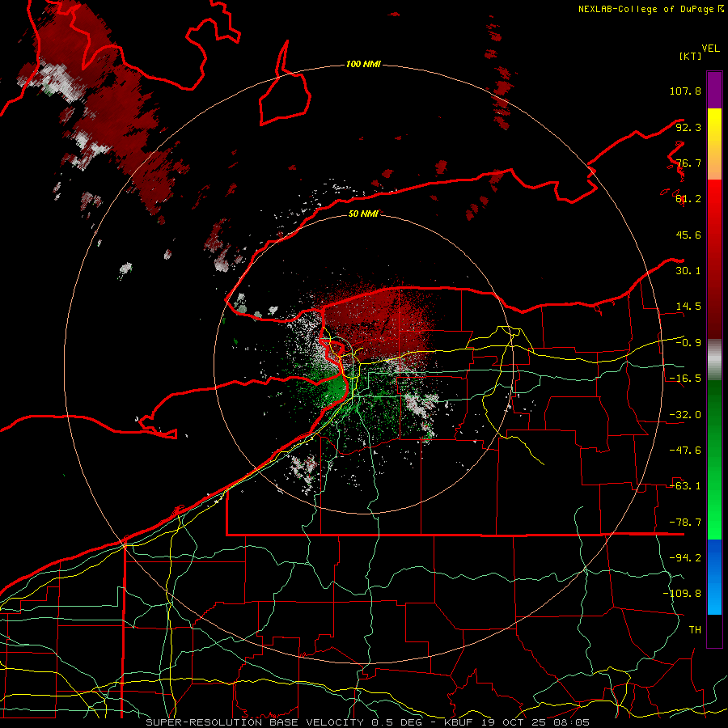Select the -94.2 scale value
This screenshot has width=728, height=728.
685,557
